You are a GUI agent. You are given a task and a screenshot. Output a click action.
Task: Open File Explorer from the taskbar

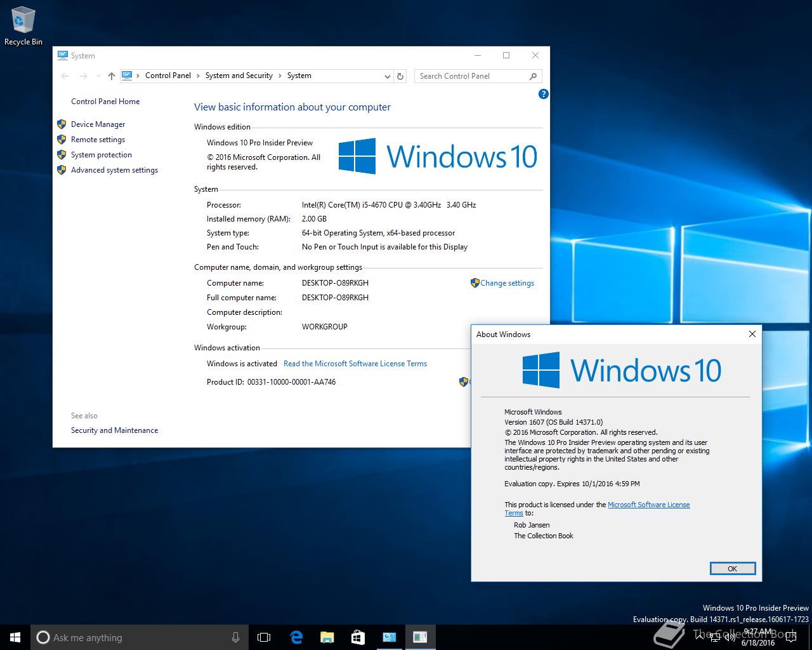pyautogui.click(x=327, y=637)
